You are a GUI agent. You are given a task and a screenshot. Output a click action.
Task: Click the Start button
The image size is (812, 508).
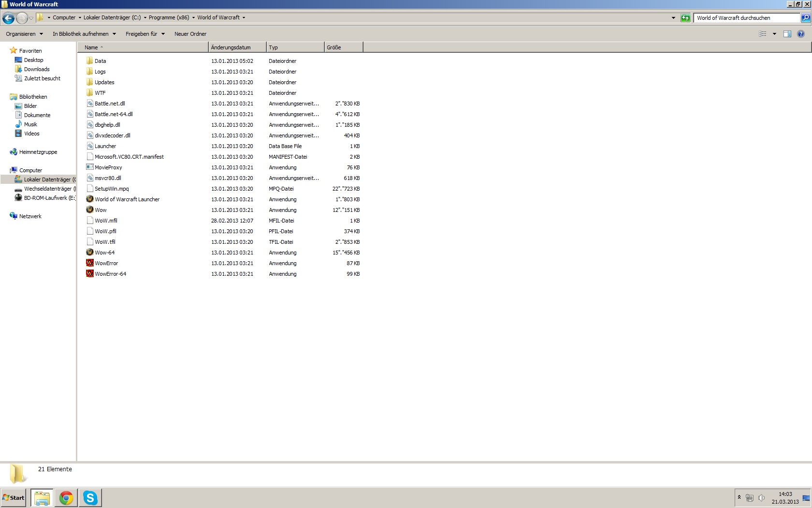click(14, 498)
